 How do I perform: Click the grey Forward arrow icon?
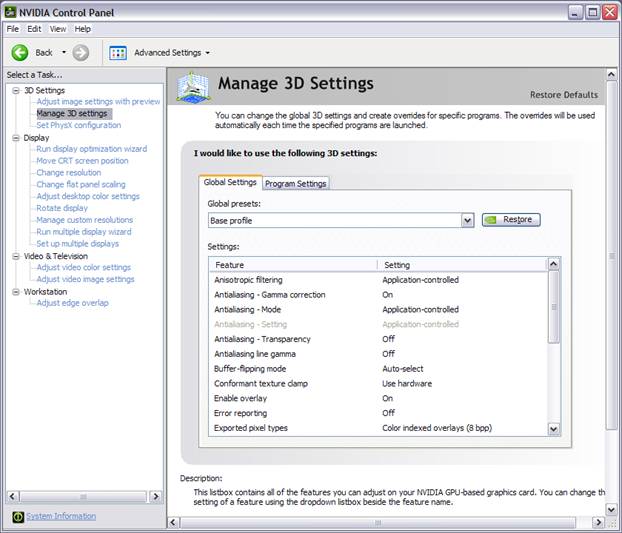[x=81, y=52]
